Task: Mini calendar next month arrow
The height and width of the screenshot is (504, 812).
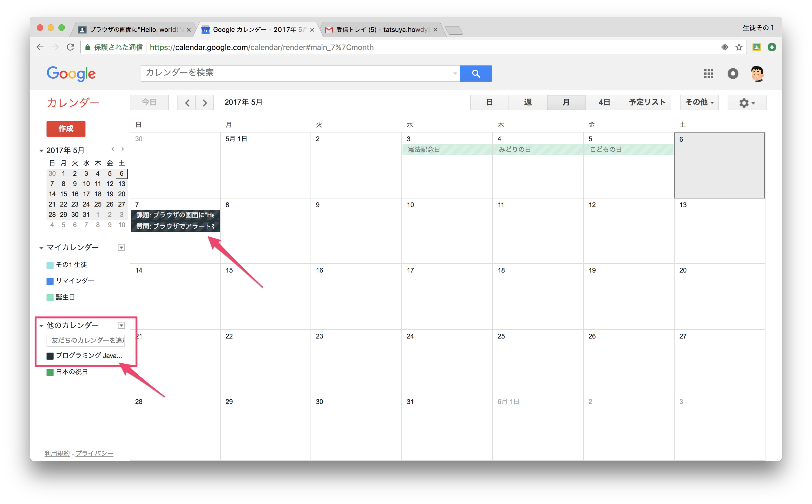Action: tap(122, 149)
